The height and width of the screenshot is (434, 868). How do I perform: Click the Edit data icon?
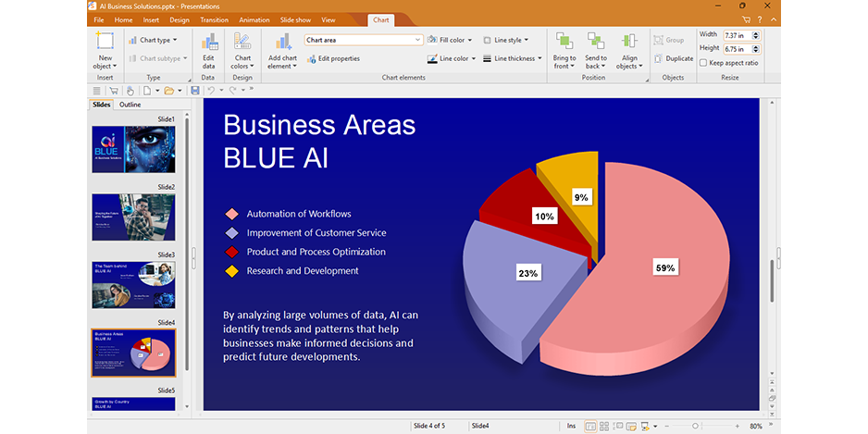(x=208, y=49)
